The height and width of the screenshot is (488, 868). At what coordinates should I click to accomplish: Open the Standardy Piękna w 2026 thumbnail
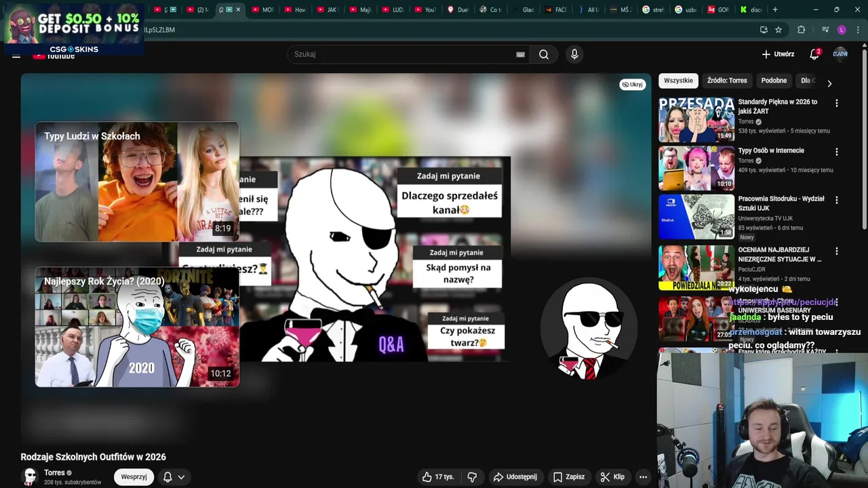click(x=696, y=119)
